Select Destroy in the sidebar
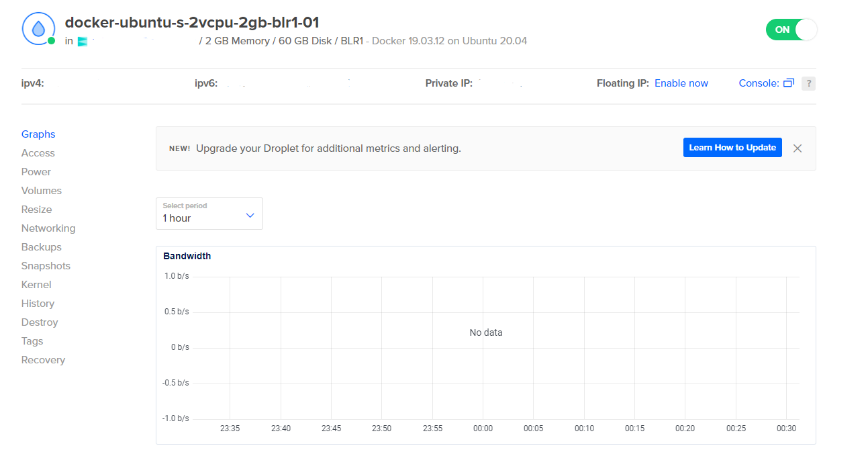 pos(40,322)
